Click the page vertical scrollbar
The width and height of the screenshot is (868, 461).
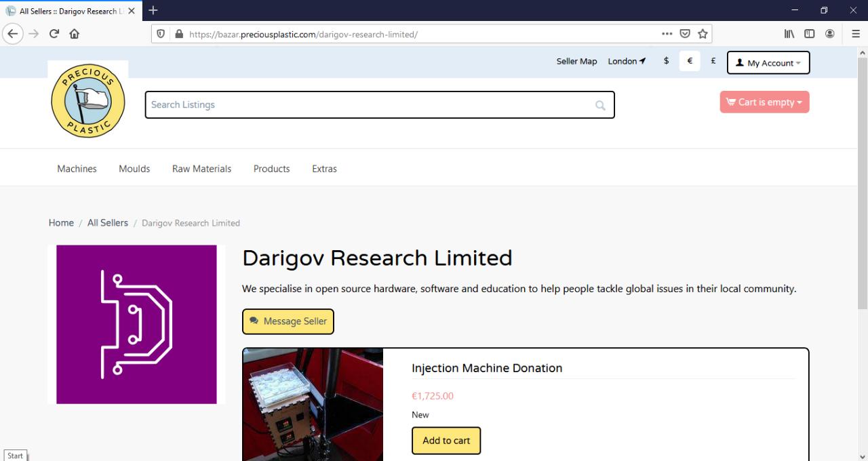(x=862, y=183)
